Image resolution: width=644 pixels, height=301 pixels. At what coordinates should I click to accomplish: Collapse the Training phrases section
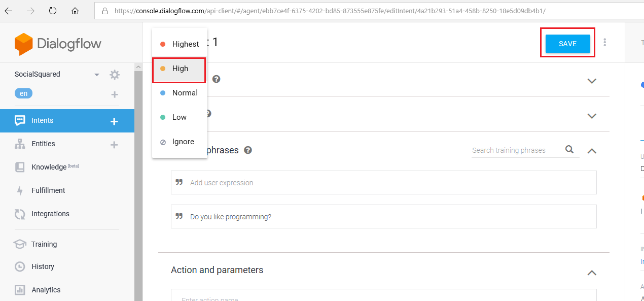coord(591,151)
